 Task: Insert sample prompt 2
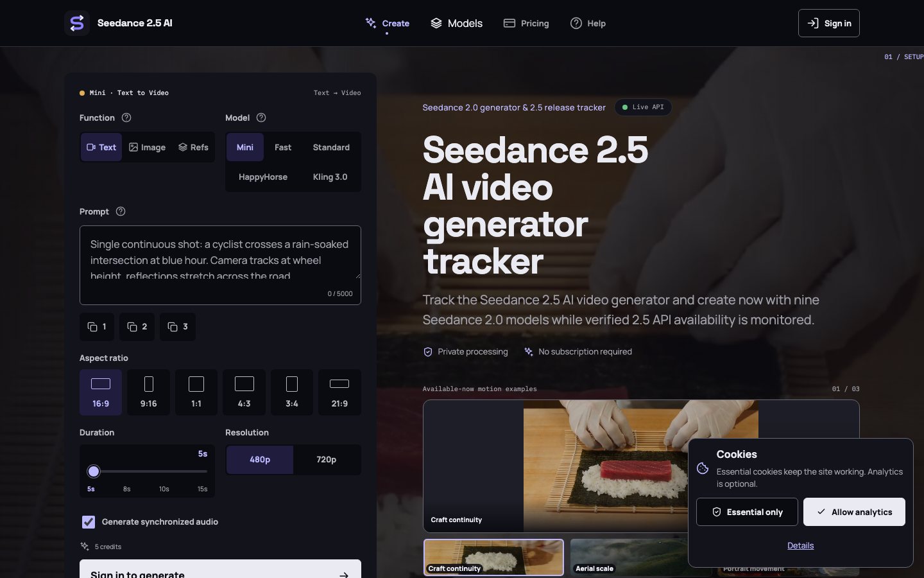pos(137,327)
